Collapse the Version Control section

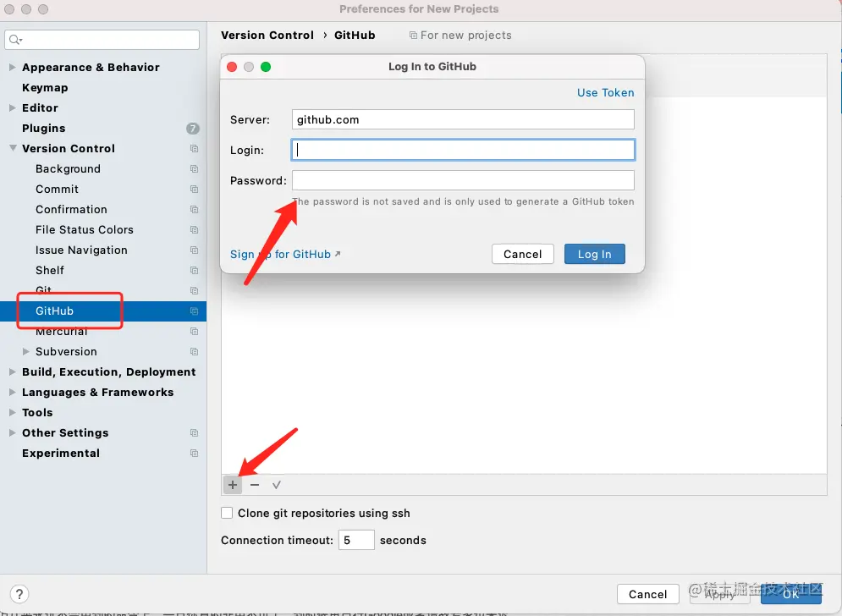13,148
